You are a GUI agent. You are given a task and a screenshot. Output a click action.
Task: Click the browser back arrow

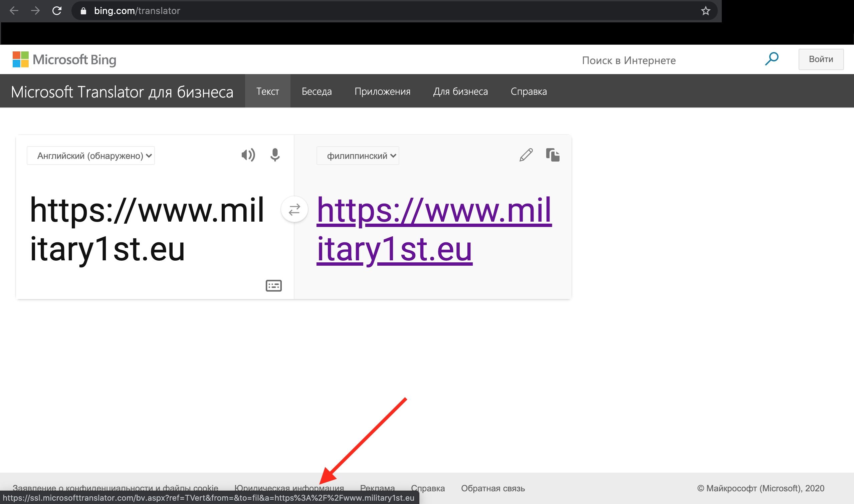[x=14, y=11]
